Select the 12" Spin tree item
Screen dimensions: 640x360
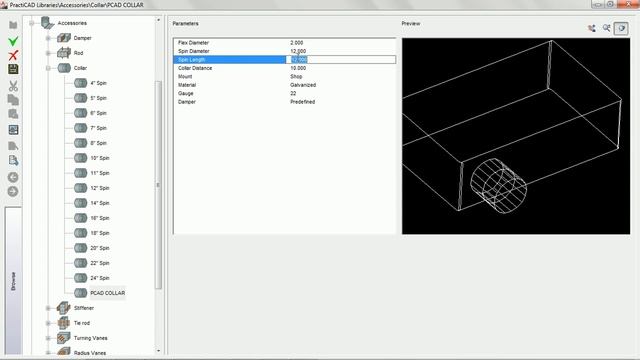point(100,188)
